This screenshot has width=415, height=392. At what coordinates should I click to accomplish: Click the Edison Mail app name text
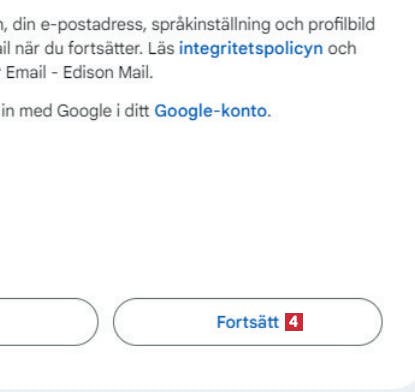[108, 72]
